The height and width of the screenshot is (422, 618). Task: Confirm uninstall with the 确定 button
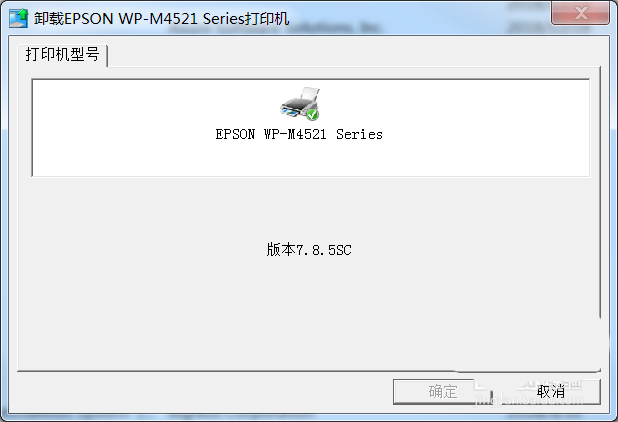tap(443, 392)
